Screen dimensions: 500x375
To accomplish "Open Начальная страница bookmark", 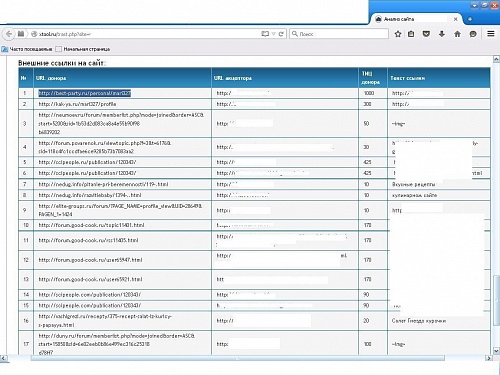I will point(83,49).
